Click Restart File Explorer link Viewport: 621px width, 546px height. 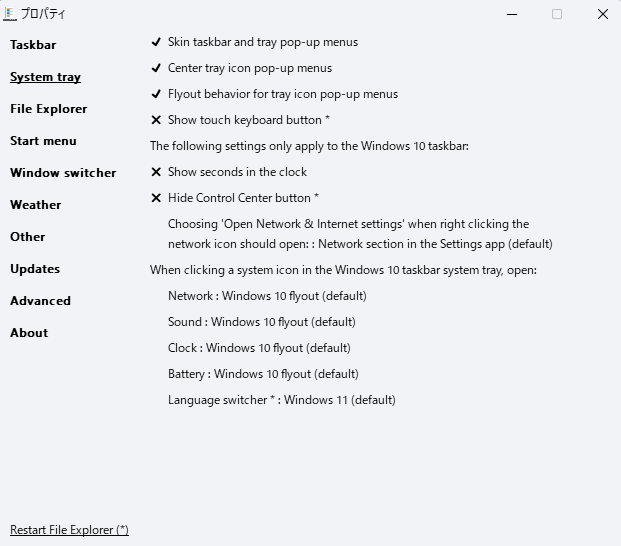[69, 530]
